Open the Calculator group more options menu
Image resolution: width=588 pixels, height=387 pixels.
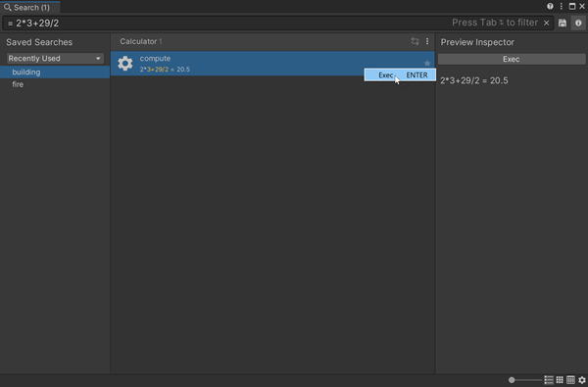tap(427, 41)
